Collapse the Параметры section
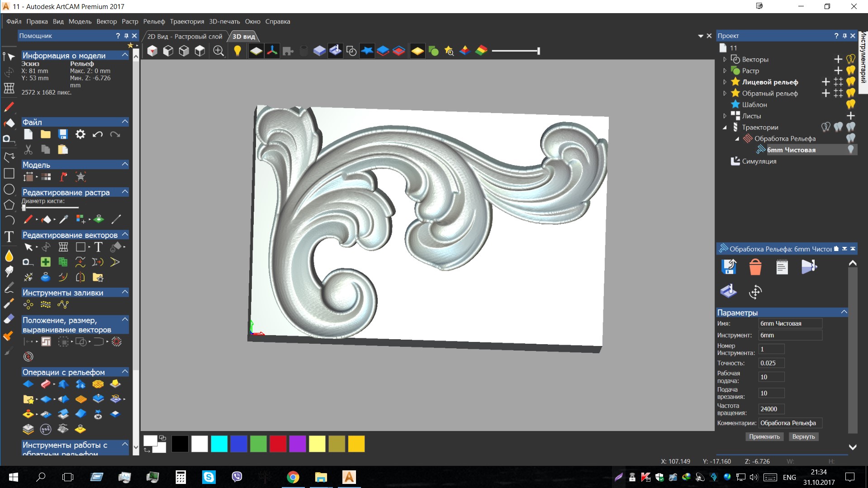The image size is (868, 488). pos(844,312)
